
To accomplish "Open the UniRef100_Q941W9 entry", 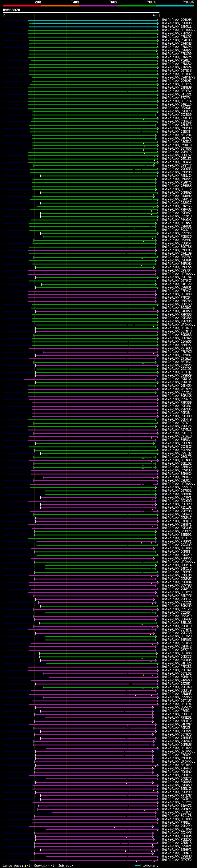I will point(177,254).
